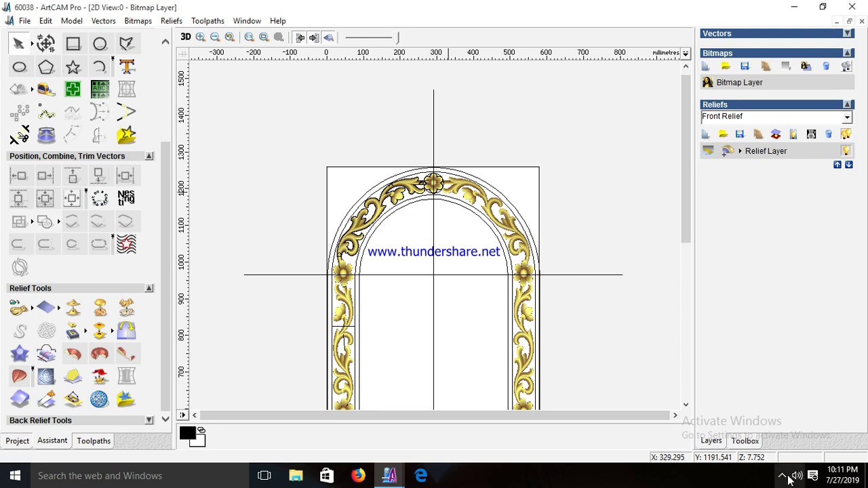
Task: Collapse the Bitmaps panel
Action: click(848, 53)
